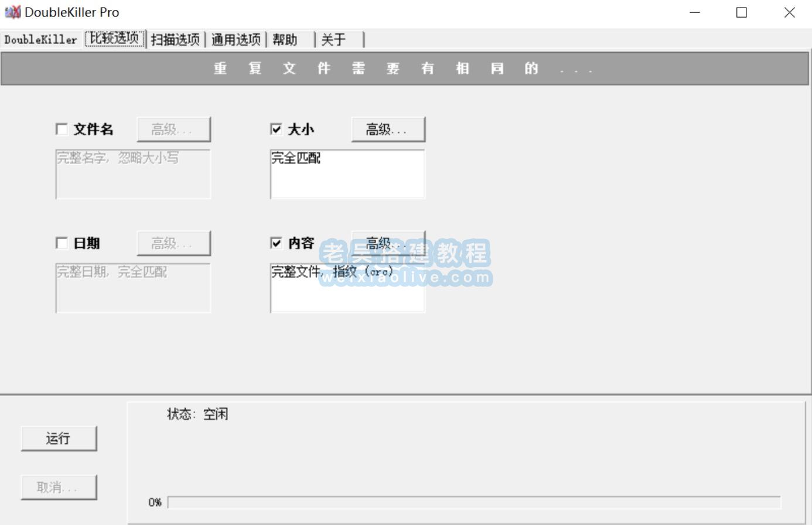812x525 pixels.
Task: Maximize the DoubleKiller Pro window
Action: point(742,12)
